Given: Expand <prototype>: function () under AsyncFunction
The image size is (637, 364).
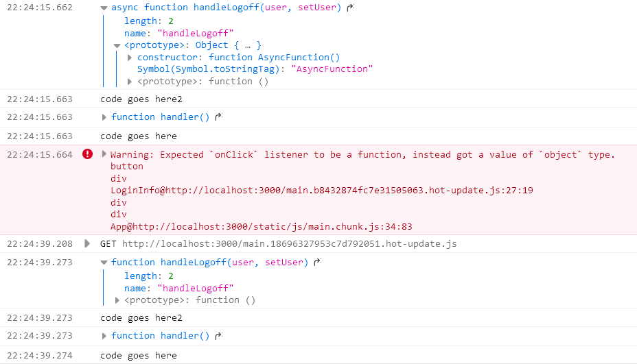Looking at the screenshot, I should [130, 82].
